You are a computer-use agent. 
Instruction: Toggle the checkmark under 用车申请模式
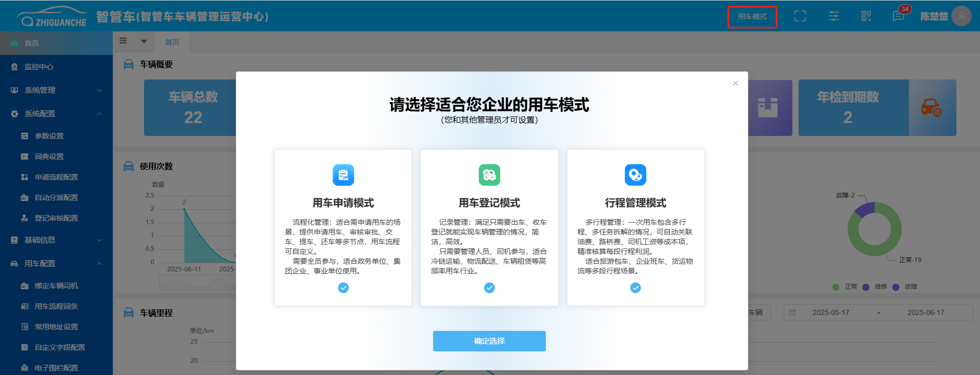click(343, 288)
